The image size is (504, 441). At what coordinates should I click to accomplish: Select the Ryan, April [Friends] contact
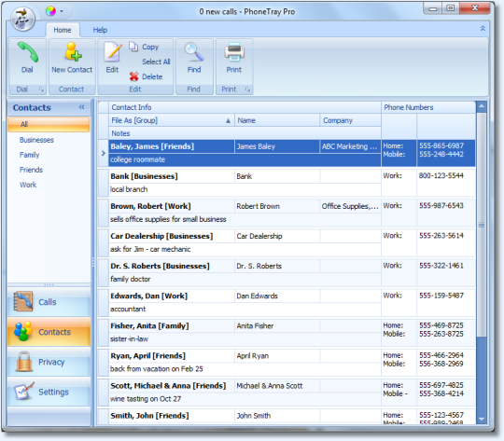[x=147, y=356]
